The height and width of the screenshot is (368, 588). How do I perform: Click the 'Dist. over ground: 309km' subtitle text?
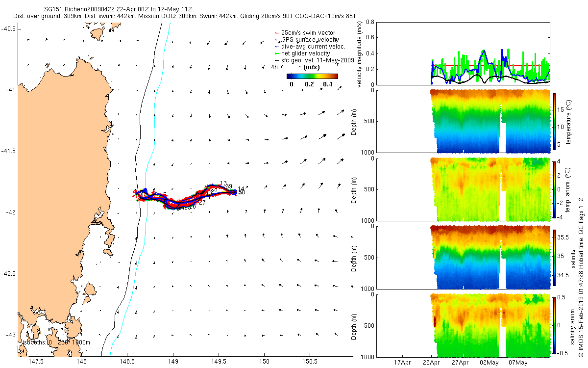pos(48,16)
